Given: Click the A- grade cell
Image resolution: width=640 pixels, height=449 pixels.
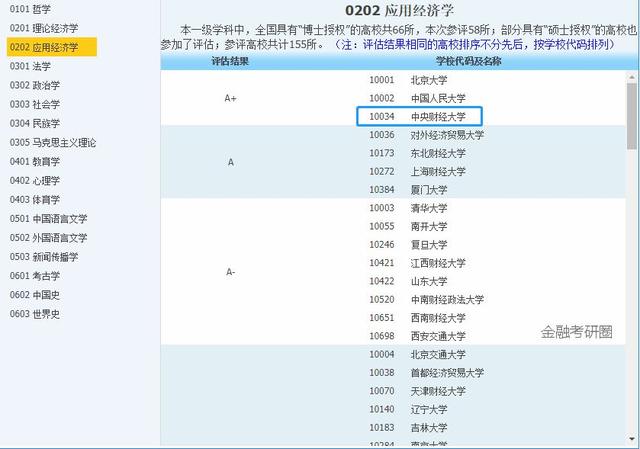Looking at the screenshot, I should pyautogui.click(x=231, y=272).
